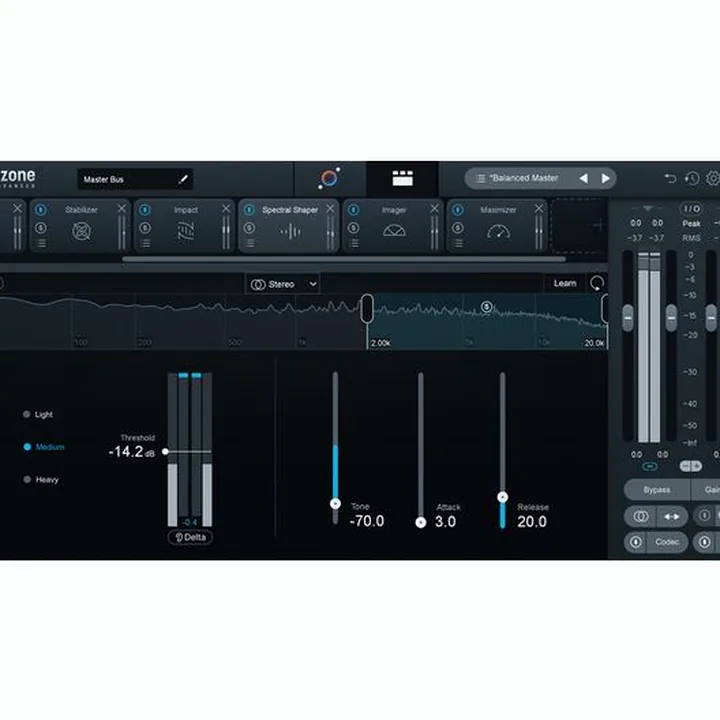The image size is (720, 720).
Task: Solo the Spectral Shaper module
Action: coord(249,228)
